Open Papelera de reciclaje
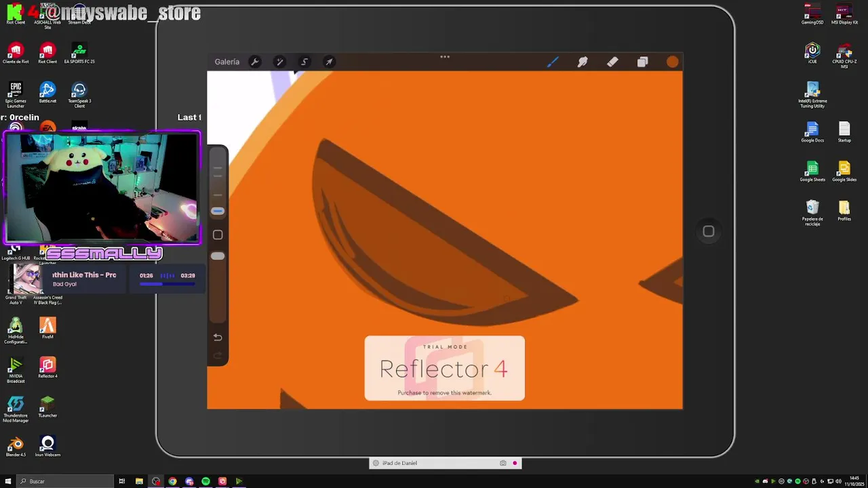 [812, 213]
